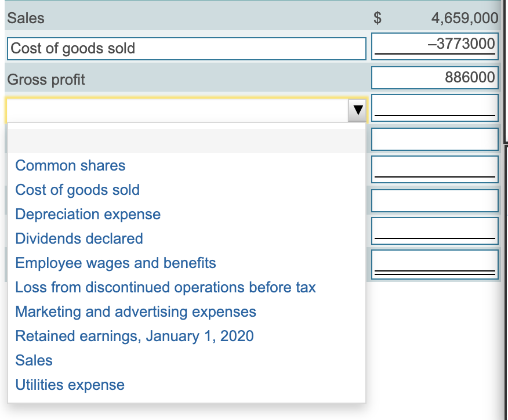Pick "Depreciation expense" from the account list

88,214
